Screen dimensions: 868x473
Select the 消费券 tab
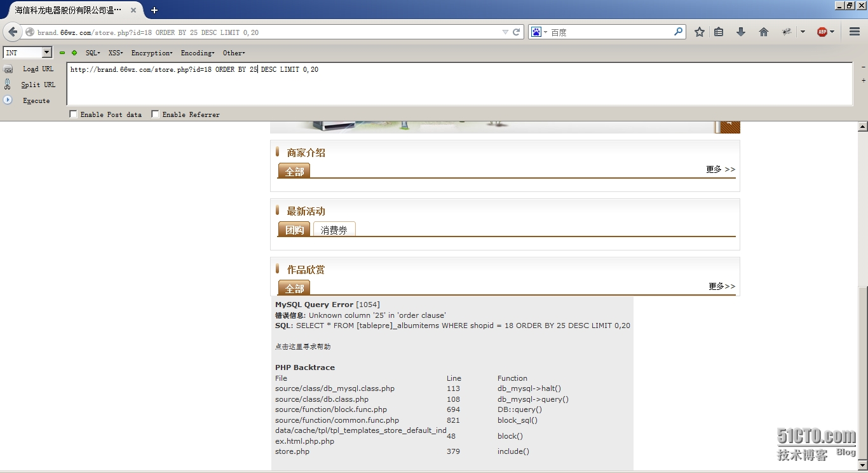pos(334,230)
